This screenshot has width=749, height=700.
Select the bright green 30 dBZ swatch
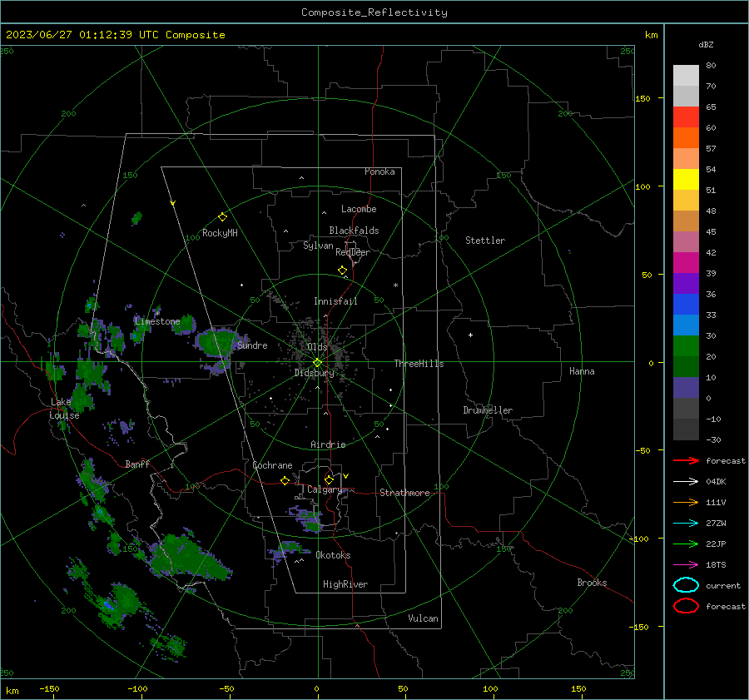click(x=686, y=345)
